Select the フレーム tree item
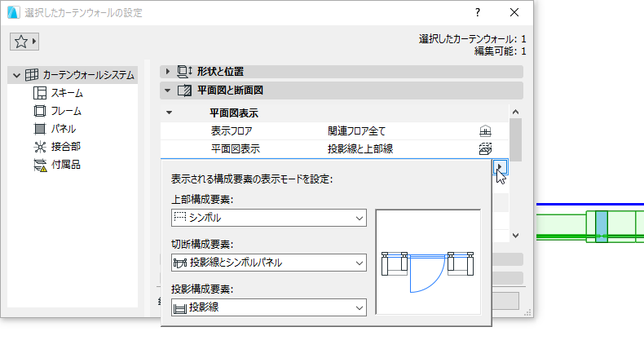 point(66,111)
